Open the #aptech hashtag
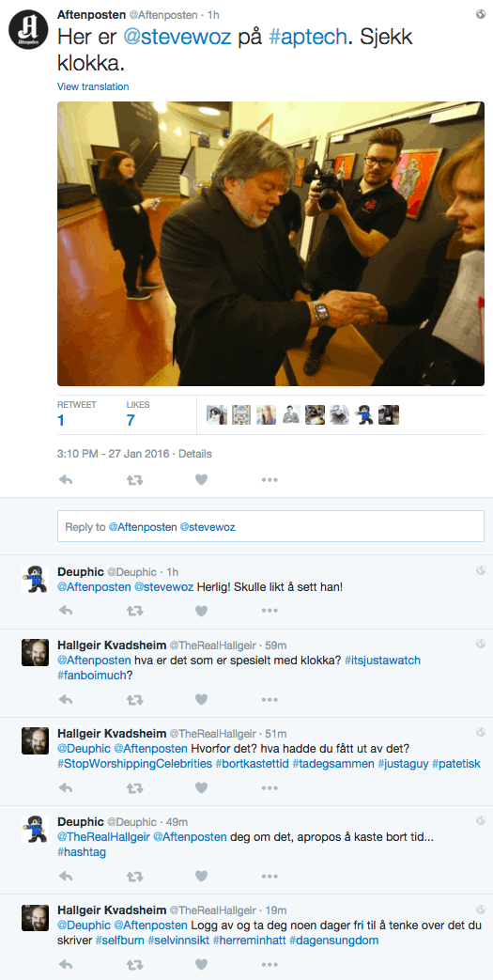The height and width of the screenshot is (980, 493). pos(307,38)
